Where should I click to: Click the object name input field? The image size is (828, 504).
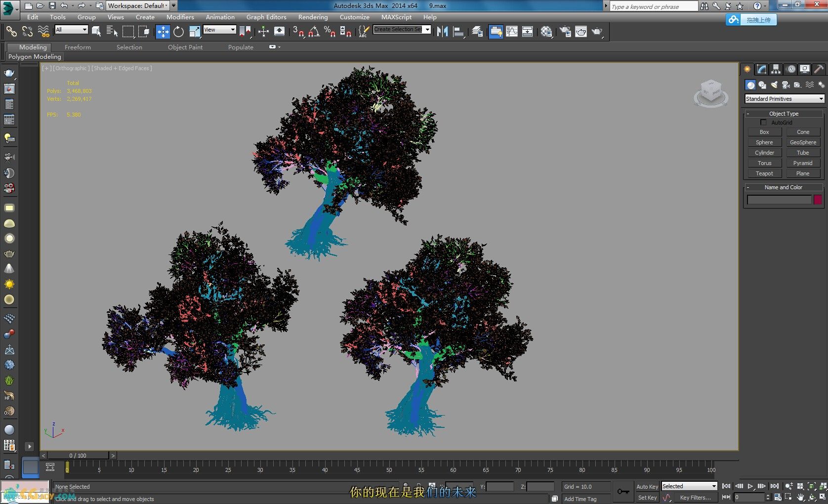[779, 200]
